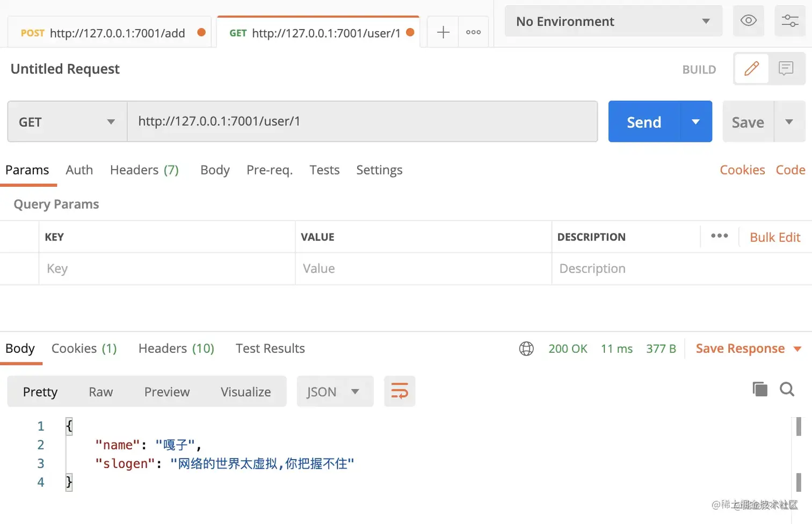Click the "name" key in response
The height and width of the screenshot is (524, 812).
tap(118, 445)
